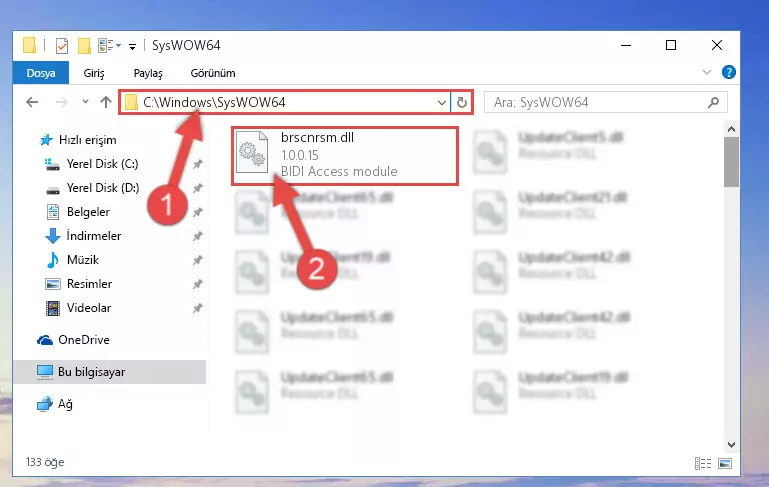The image size is (769, 487).
Task: Switch to the Giriş ribbon tab
Action: [x=94, y=73]
